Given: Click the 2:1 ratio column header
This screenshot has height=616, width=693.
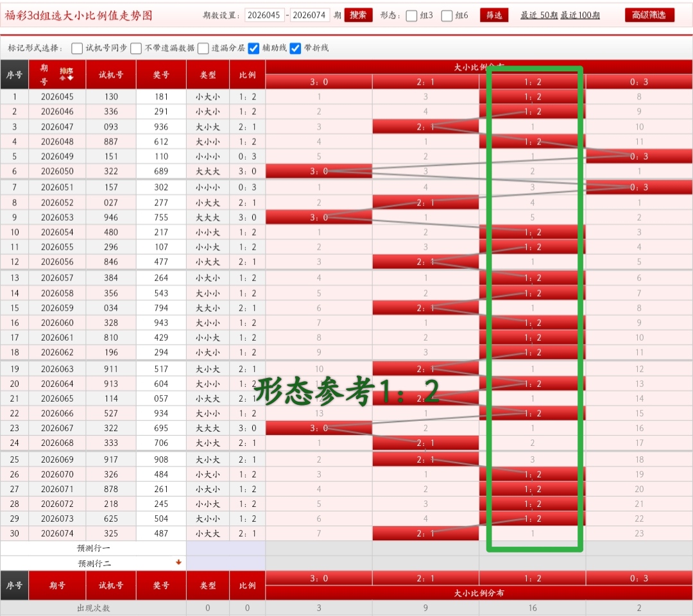Looking at the screenshot, I should click(425, 82).
